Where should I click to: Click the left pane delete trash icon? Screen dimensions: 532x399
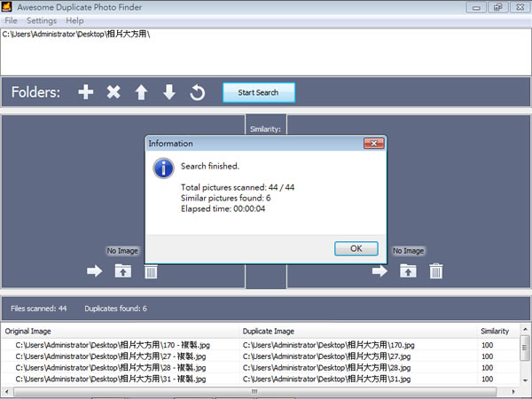(151, 271)
